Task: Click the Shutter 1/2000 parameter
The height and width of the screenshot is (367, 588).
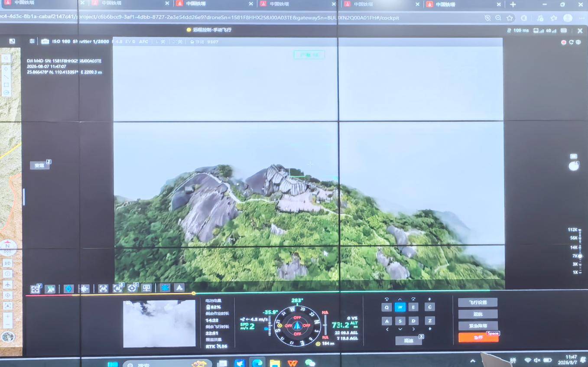Action: [x=91, y=42]
